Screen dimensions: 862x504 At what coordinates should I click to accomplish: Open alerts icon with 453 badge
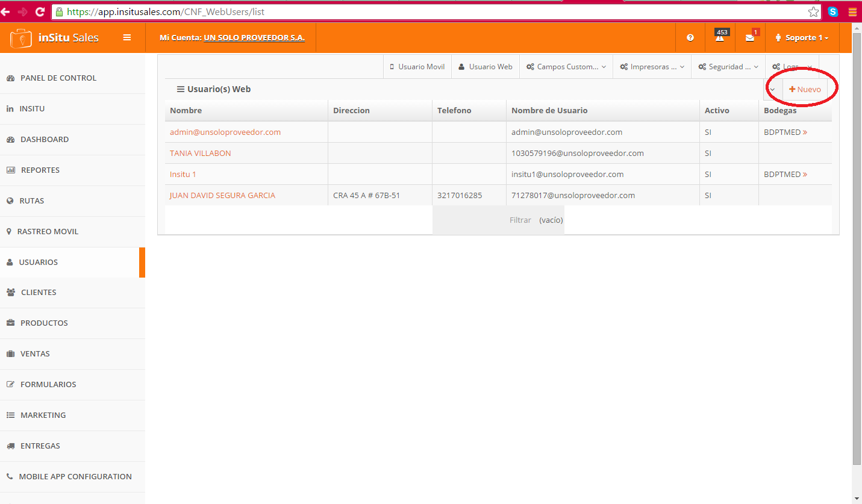click(x=720, y=37)
